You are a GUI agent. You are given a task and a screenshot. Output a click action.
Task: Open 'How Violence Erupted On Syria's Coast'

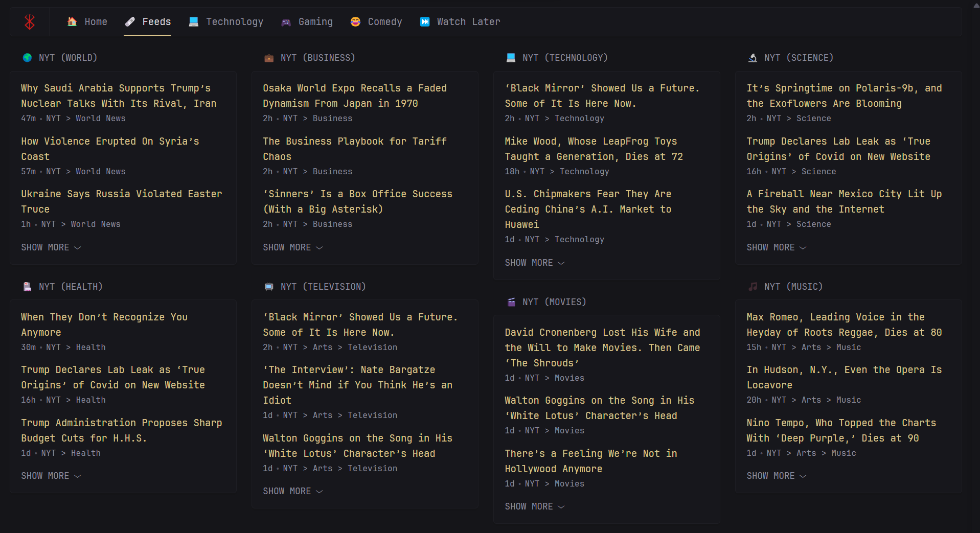(110, 149)
